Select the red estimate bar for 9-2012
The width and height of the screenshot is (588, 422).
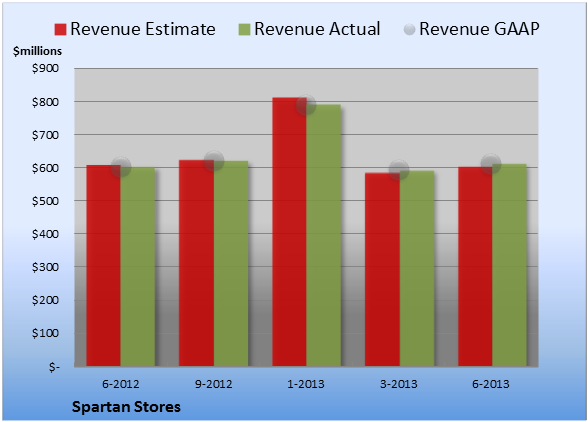tap(196, 263)
